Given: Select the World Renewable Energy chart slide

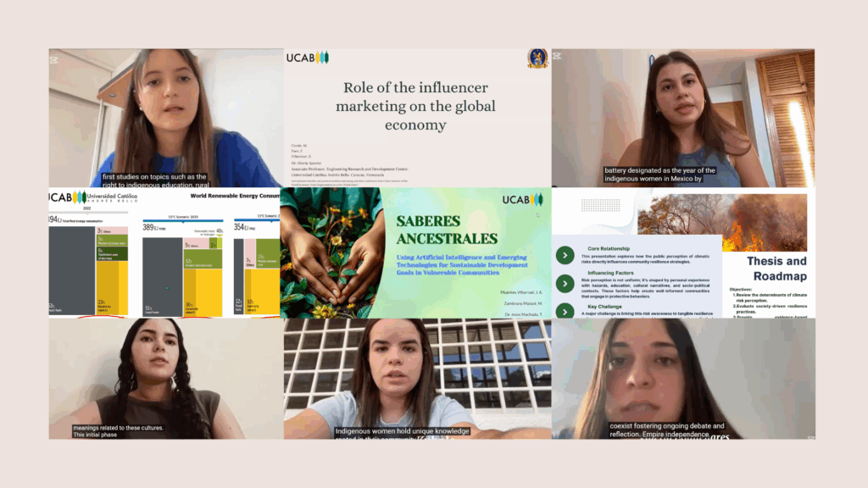Looking at the screenshot, I should (x=164, y=252).
